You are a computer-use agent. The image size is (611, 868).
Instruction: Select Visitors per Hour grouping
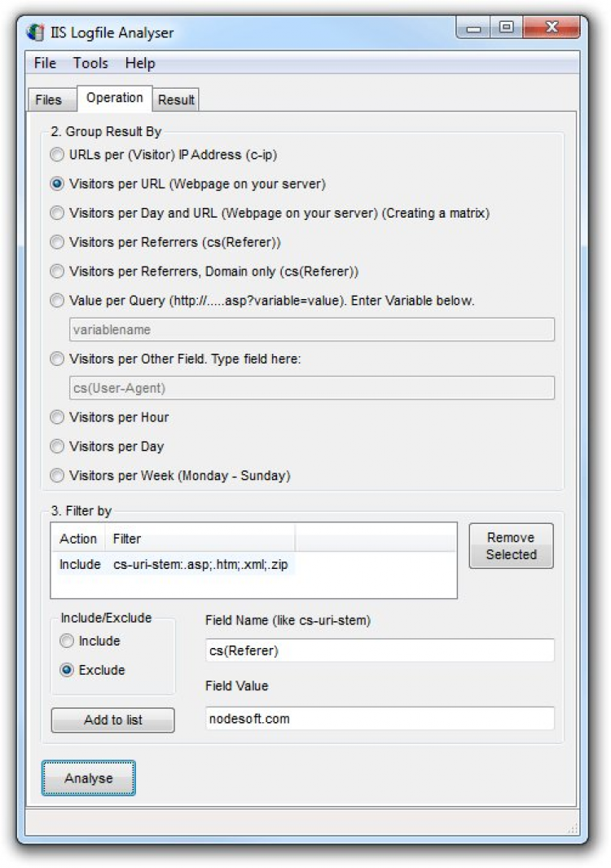point(57,417)
